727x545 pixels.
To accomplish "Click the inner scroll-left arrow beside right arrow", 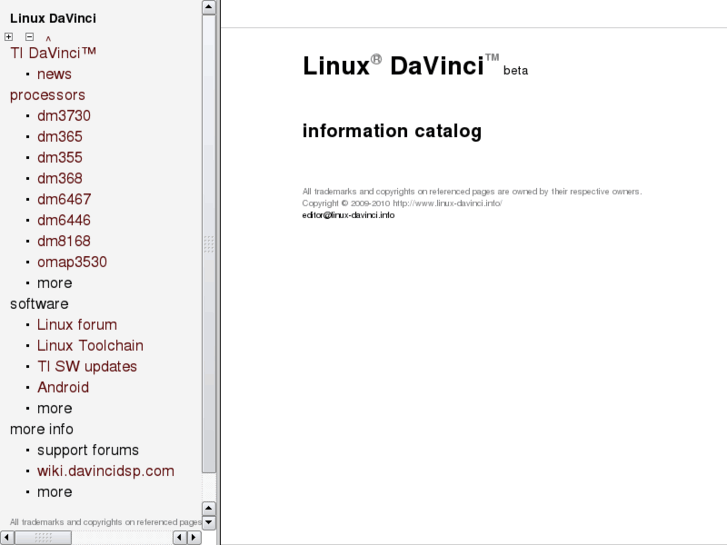I will tap(180, 538).
